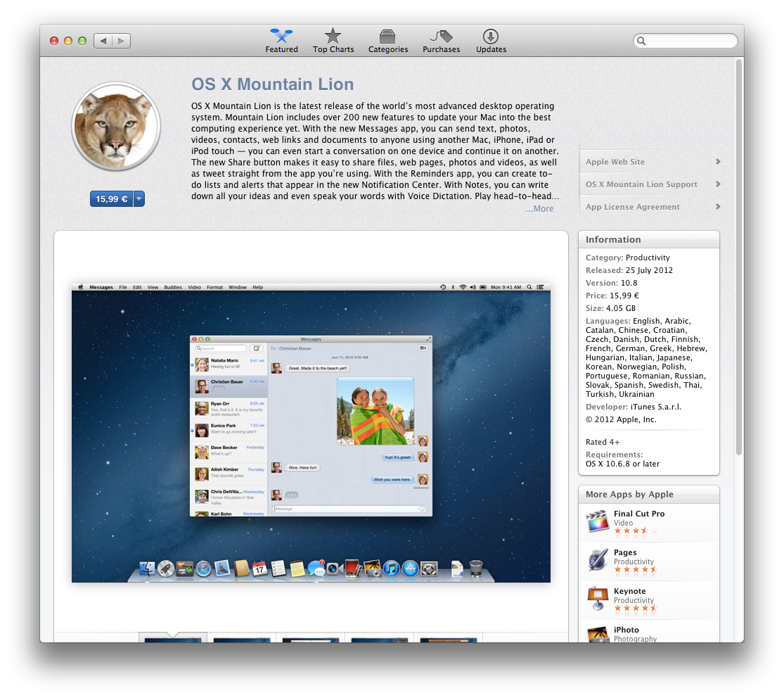784x698 pixels.
Task: Click the Keynote app icon
Action: coord(598,598)
